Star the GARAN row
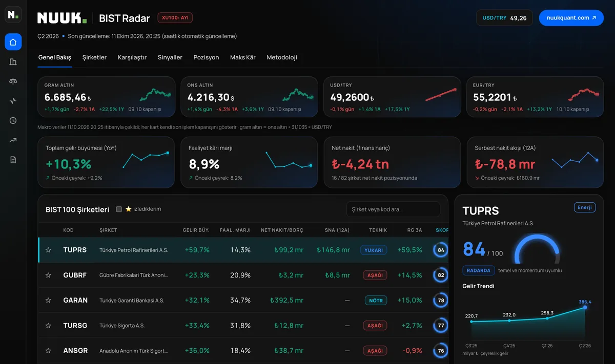Image resolution: width=615 pixels, height=364 pixels. [x=48, y=300]
